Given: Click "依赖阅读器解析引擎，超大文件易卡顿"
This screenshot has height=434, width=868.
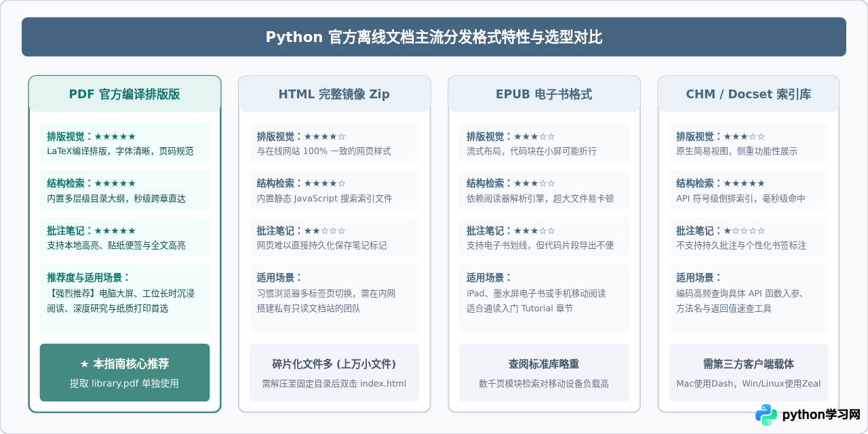Looking at the screenshot, I should click(540, 199).
